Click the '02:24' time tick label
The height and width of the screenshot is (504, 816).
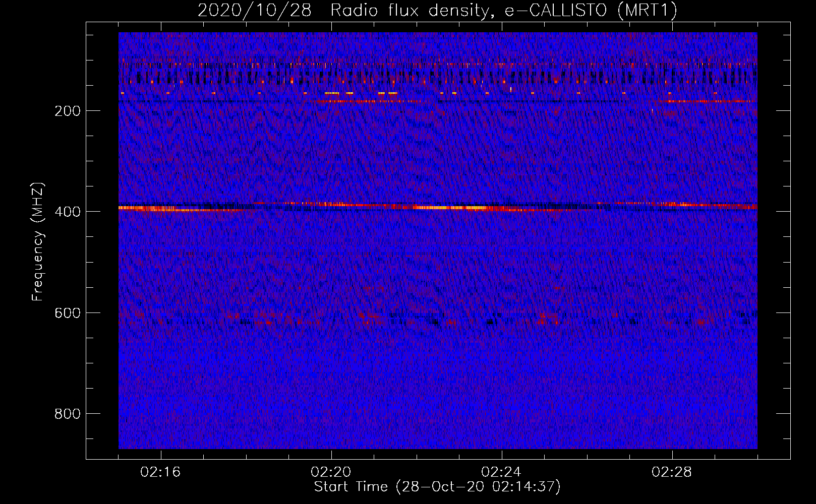tap(501, 472)
